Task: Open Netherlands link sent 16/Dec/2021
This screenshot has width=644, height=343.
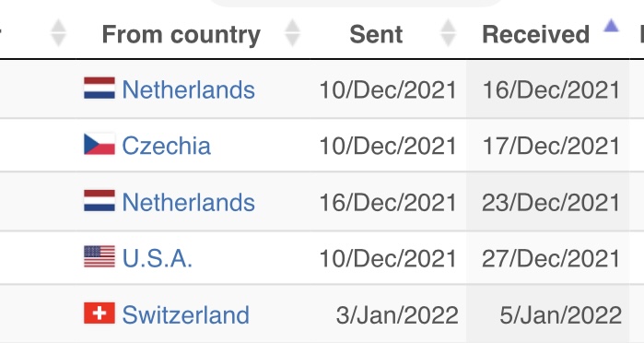Action: click(x=189, y=202)
